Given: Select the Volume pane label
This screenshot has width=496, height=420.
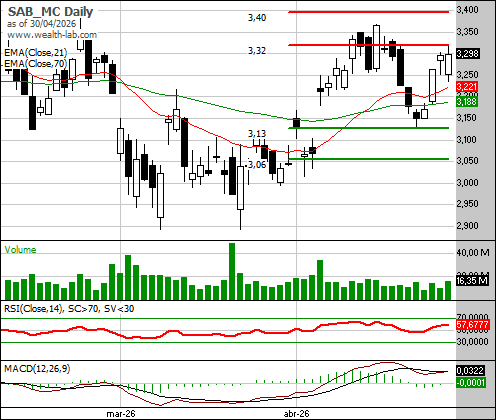Looking at the screenshot, I should click(x=20, y=250).
